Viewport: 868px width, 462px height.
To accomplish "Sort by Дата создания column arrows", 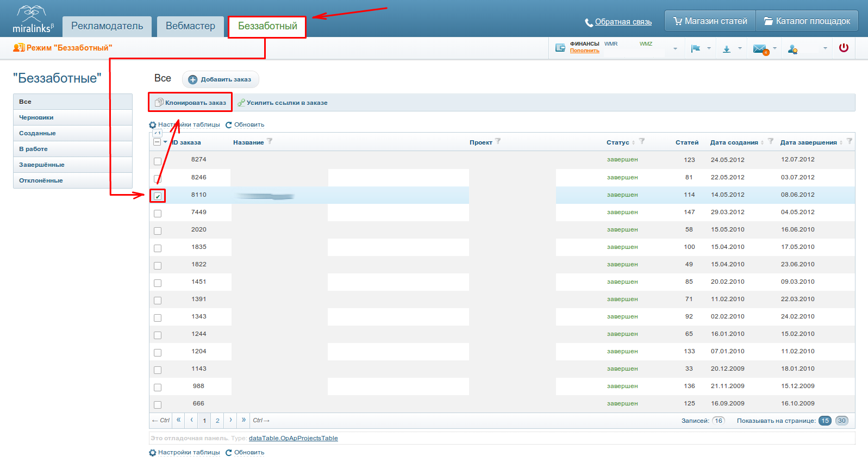I will 762,143.
